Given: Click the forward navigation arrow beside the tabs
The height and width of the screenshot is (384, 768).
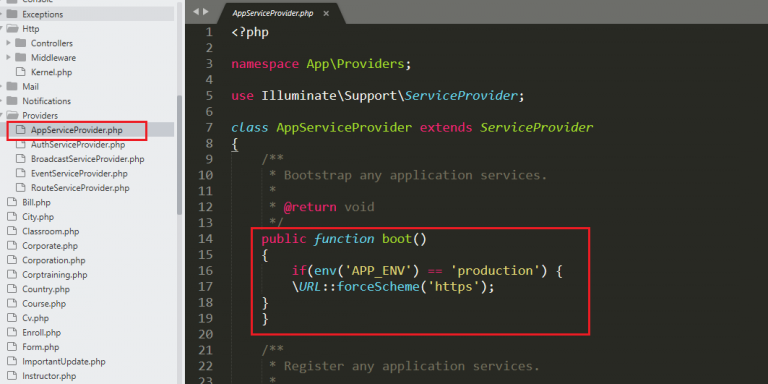Looking at the screenshot, I should point(205,11).
